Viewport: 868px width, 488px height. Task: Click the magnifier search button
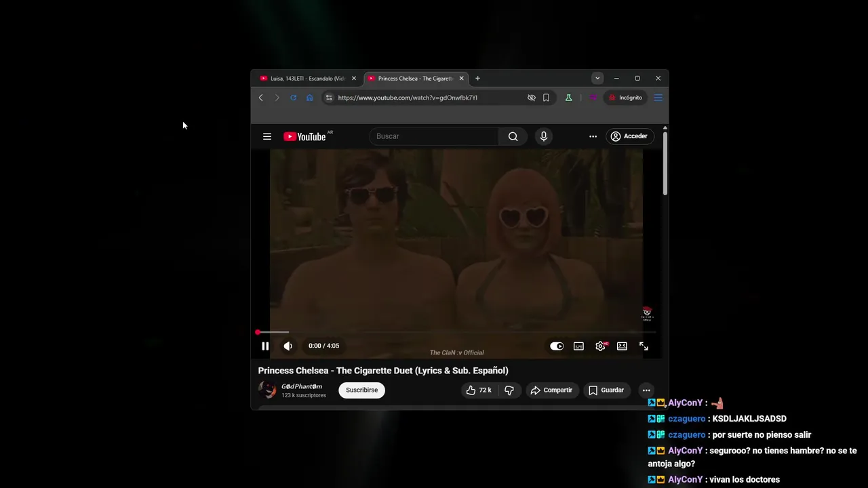pos(513,136)
